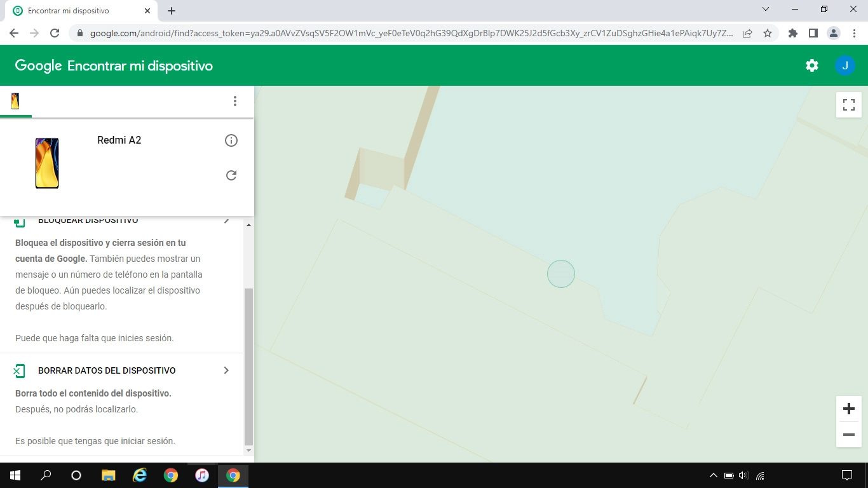868x488 pixels.
Task: Open the browser extensions puzzle icon
Action: point(792,32)
